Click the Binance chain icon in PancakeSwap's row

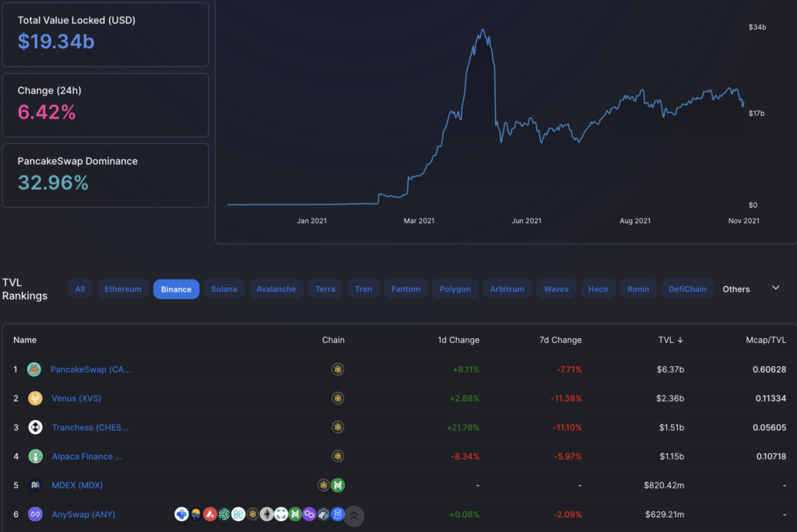pyautogui.click(x=338, y=369)
